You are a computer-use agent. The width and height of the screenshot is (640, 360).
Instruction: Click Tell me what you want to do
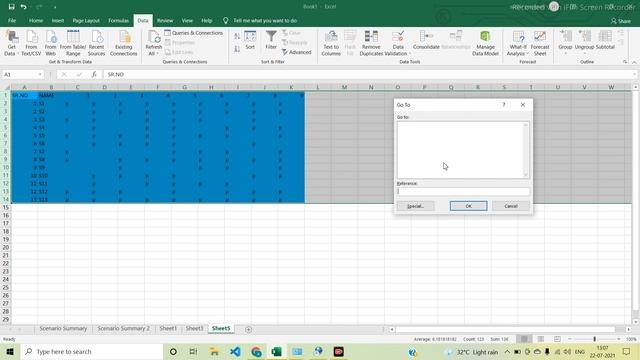tap(265, 20)
